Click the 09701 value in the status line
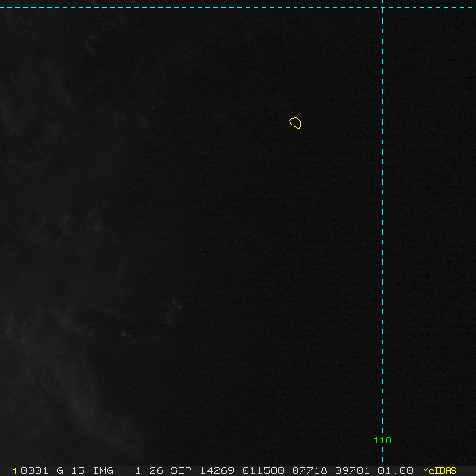Screen dimensions: 476x476 352,470
